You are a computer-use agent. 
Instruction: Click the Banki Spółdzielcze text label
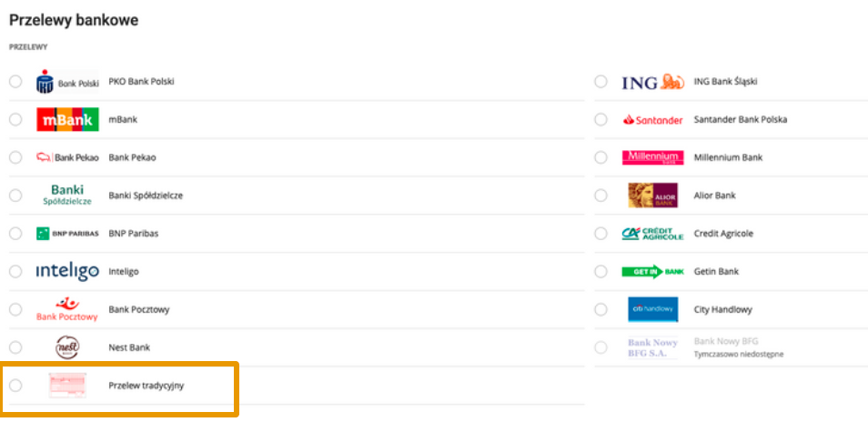click(x=146, y=196)
